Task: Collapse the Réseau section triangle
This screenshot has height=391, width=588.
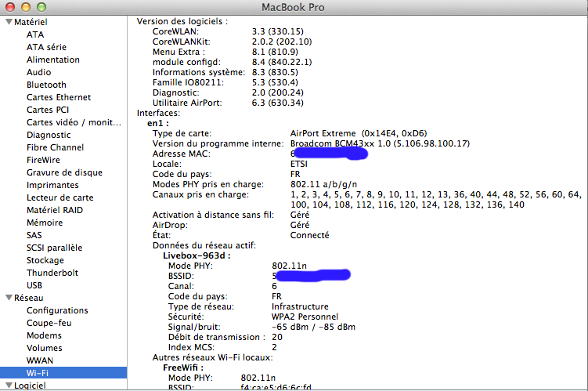Action: tap(9, 298)
